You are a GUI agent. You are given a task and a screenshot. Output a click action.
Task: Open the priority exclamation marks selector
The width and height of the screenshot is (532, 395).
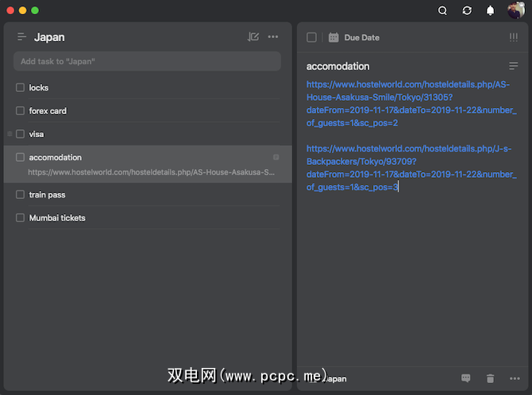pos(513,37)
